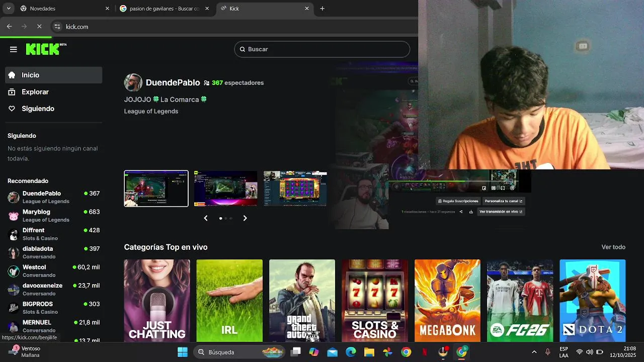
Task: View site information icon in address bar
Action: click(x=57, y=27)
